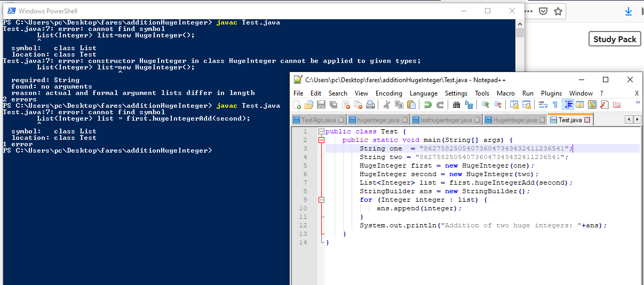Click the Save file icon in toolbar

321,105
